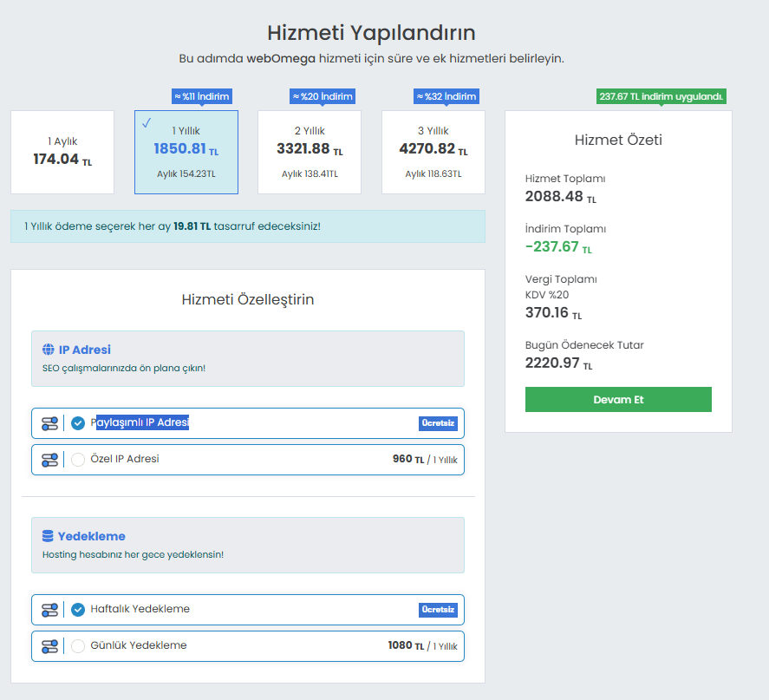This screenshot has width=769, height=700.
Task: Click the Aylık 118.63TL text
Action: click(433, 173)
